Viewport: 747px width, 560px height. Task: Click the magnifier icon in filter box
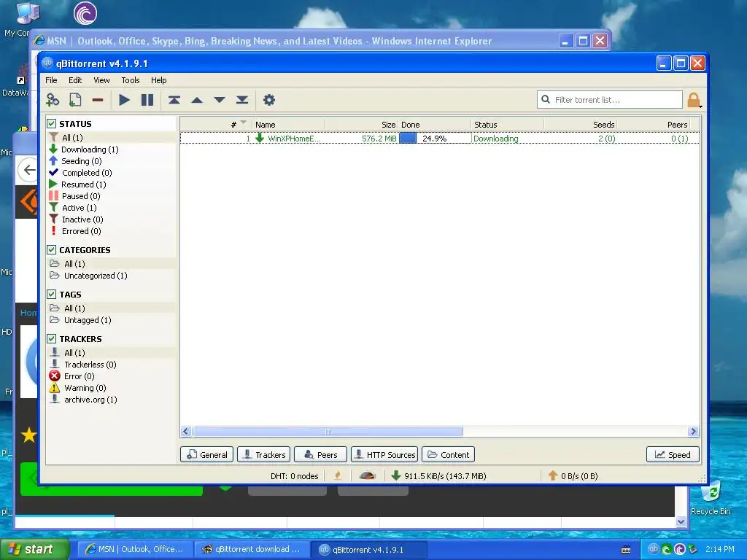(546, 99)
